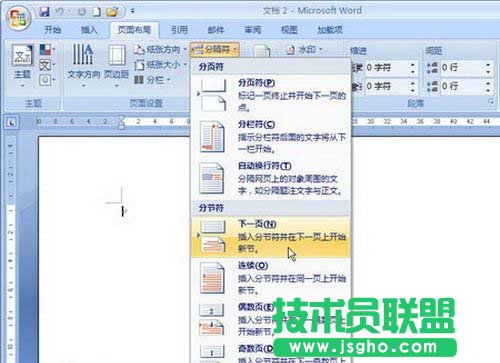Increase left indent with spinner arrow
Screen dimensions: 500x363
coord(413,65)
